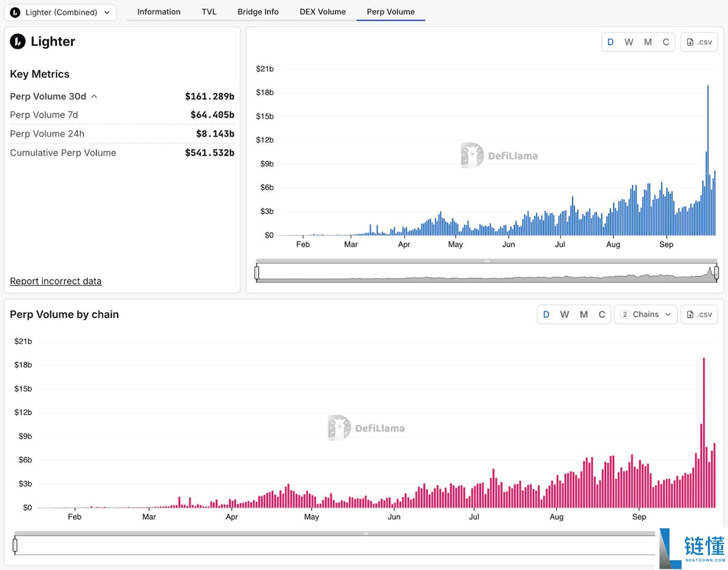Viewport: 728px width, 570px height.
Task: Download top chart data as .csv
Action: tap(699, 42)
